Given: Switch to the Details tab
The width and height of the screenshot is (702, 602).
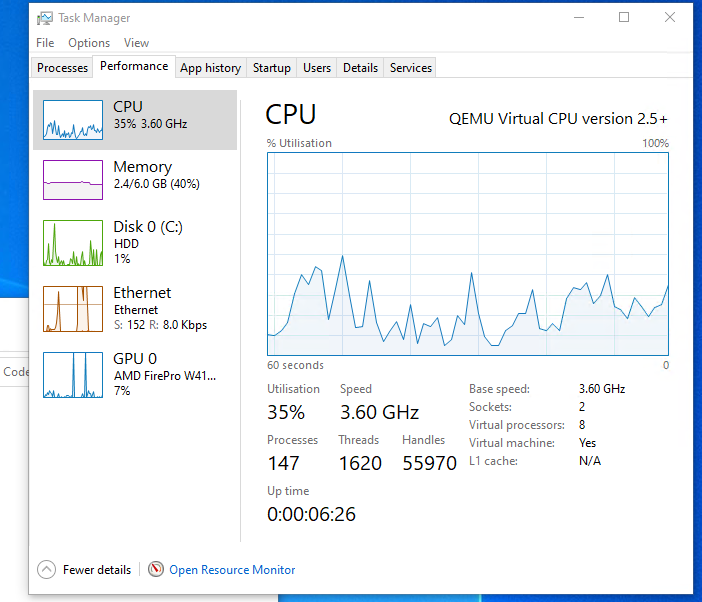Looking at the screenshot, I should coord(360,68).
